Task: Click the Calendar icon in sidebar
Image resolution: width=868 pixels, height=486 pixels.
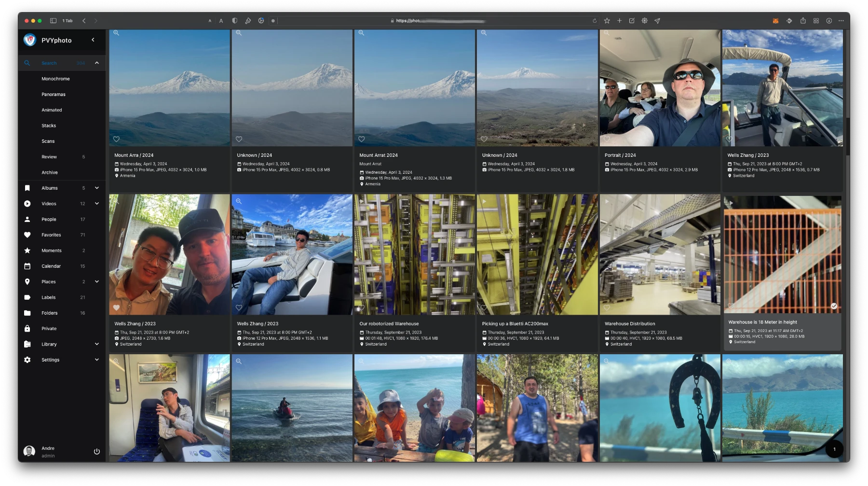Action: point(27,266)
